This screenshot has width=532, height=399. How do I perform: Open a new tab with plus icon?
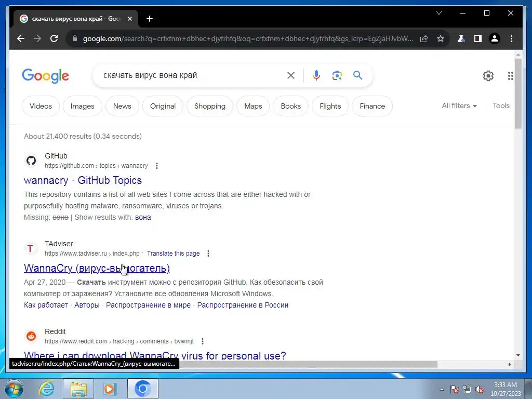pos(150,19)
